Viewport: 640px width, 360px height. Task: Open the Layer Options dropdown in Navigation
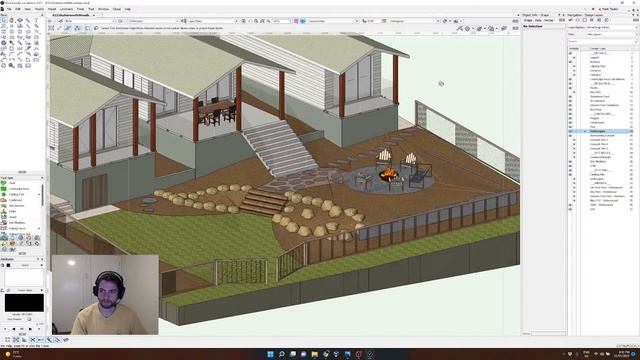pyautogui.click(x=611, y=27)
